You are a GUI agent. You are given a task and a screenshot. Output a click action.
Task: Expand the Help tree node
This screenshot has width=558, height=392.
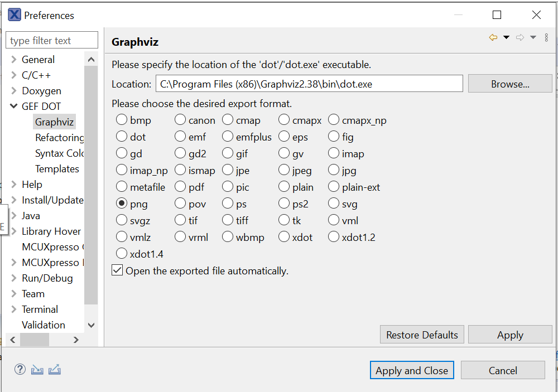tap(14, 184)
